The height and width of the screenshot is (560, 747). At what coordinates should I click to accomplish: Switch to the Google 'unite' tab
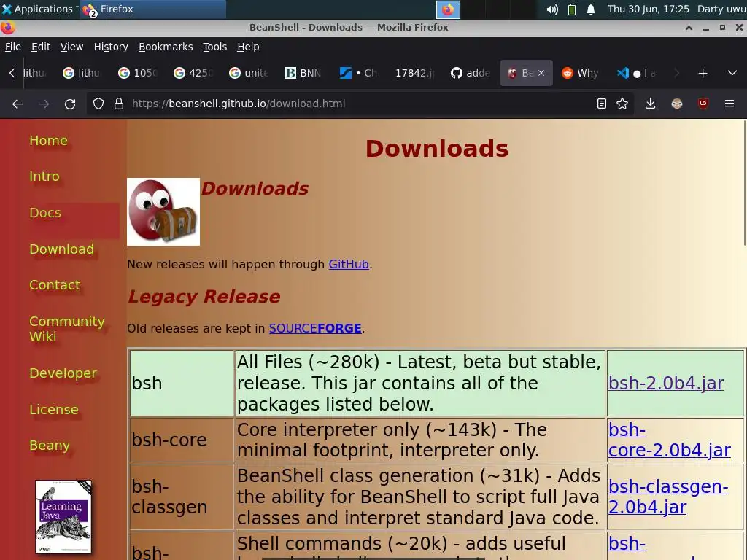coord(249,74)
